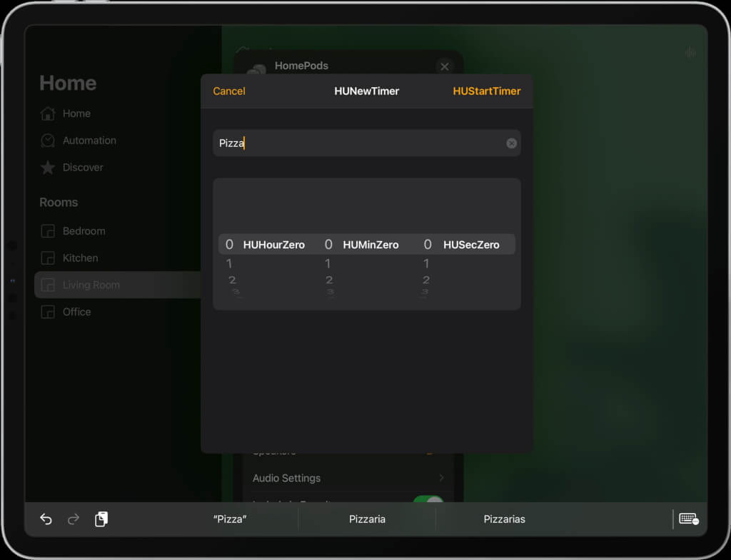Click the Automation clock icon

48,141
